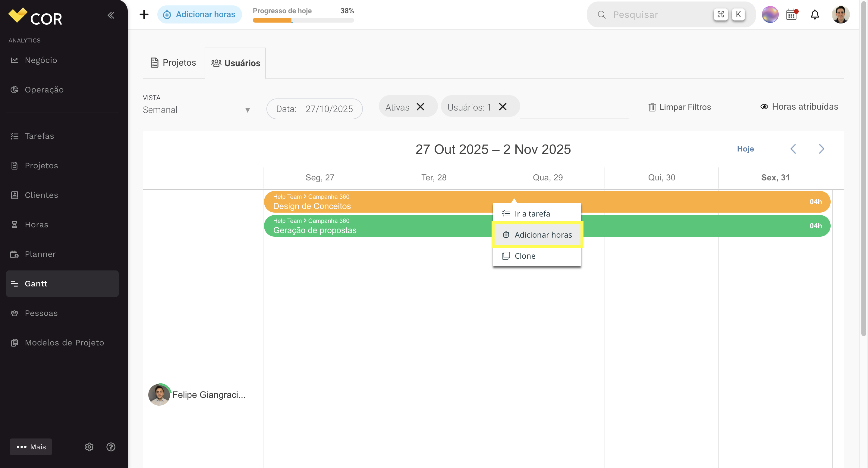
Task: Open Clientes in the sidebar
Action: coord(62,195)
